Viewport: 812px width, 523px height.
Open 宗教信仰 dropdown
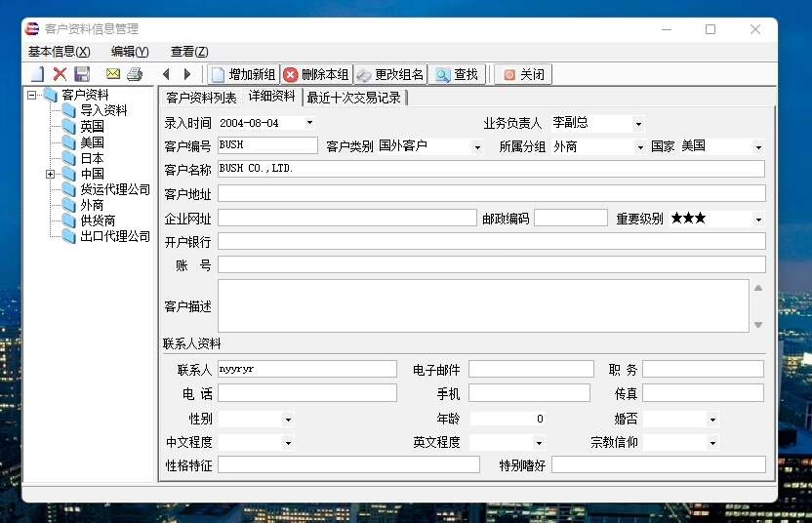pos(713,442)
